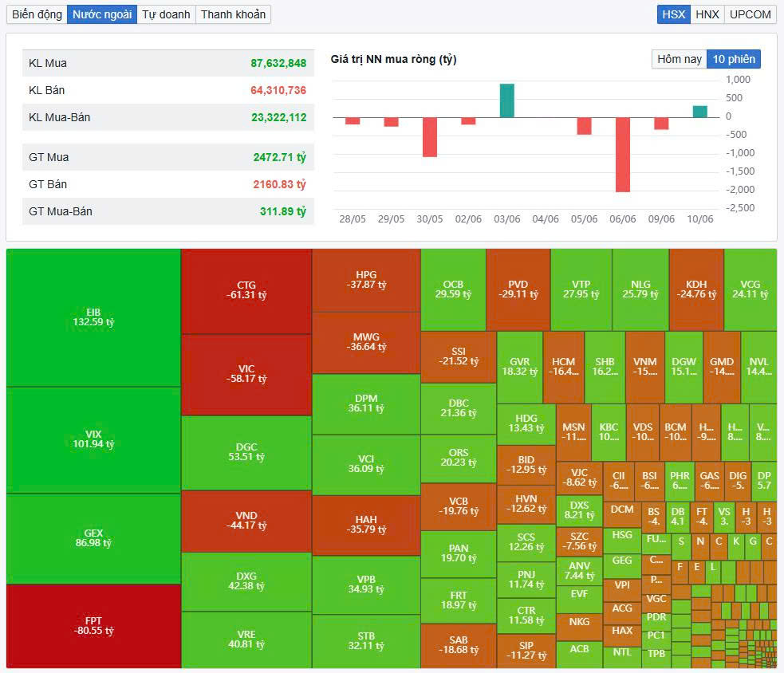Open the DPM 36.11 tỷ tile
Viewport: 784px width, 673px height.
point(367,404)
